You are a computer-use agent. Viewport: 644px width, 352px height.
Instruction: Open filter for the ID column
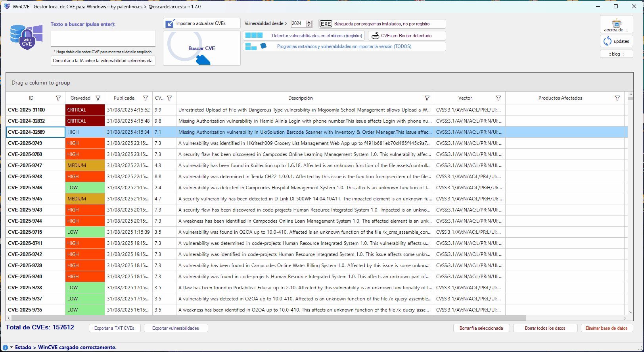coord(58,98)
